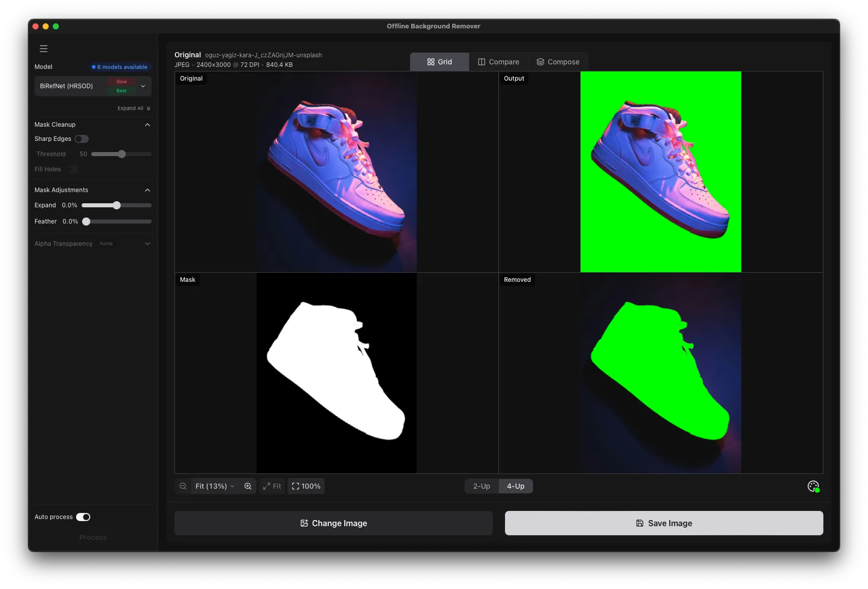Open the Alpha Transparency dropdown
This screenshot has height=589, width=868.
tap(147, 244)
